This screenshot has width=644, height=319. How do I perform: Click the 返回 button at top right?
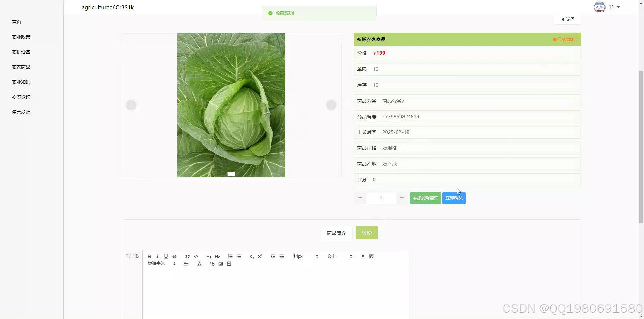[x=568, y=19]
